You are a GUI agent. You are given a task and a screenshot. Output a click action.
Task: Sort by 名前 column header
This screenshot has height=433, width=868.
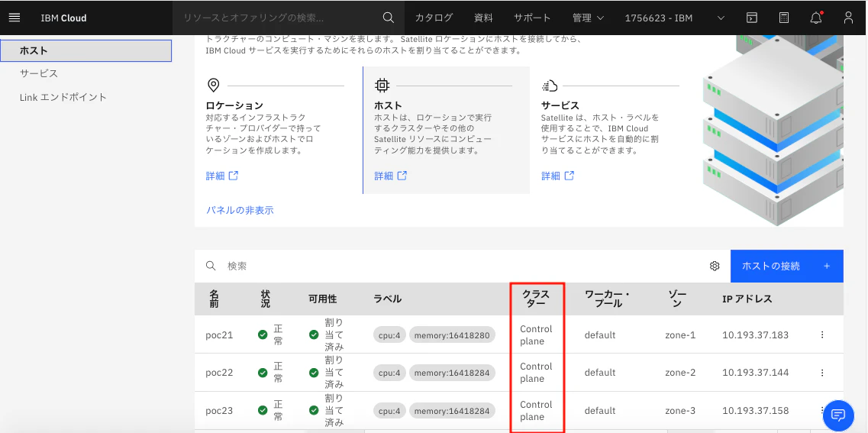[x=215, y=299]
